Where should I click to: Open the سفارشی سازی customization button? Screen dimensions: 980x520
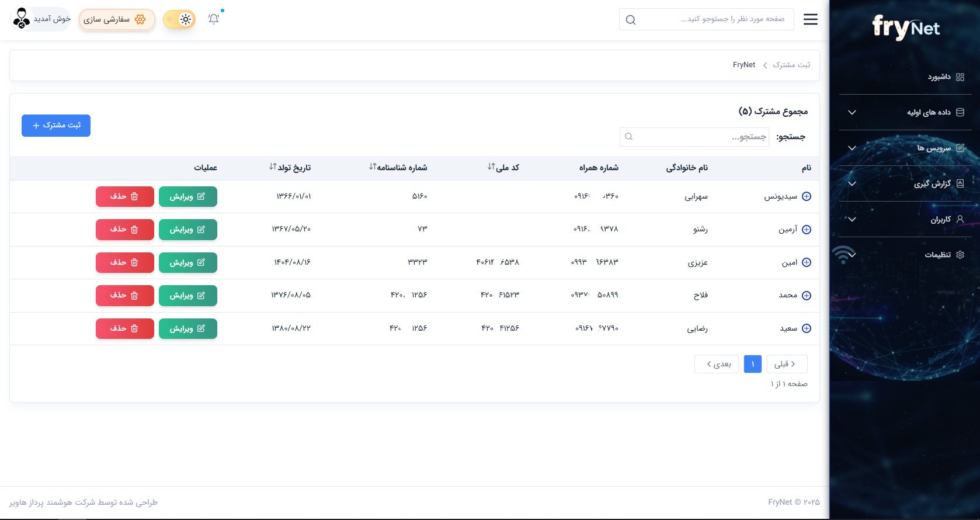[x=117, y=19]
